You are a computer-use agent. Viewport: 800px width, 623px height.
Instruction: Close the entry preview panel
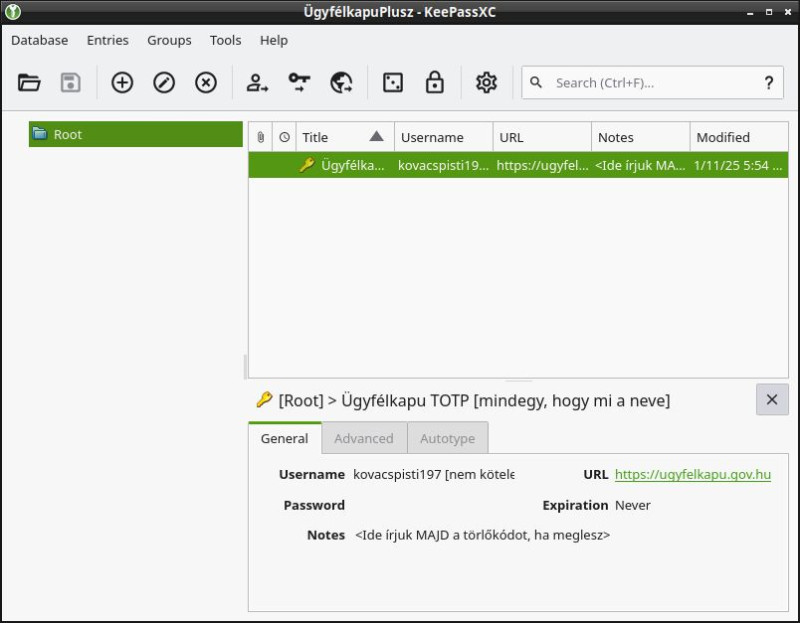tap(772, 400)
